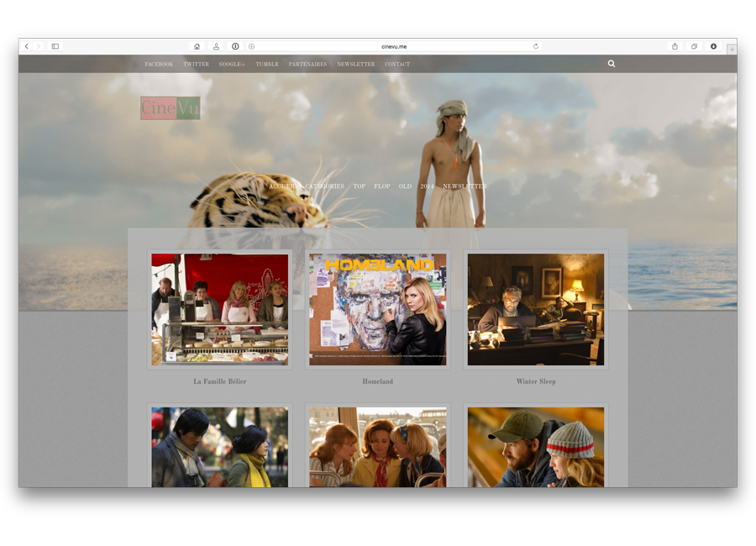Screen dimensions: 756x546
Task: Open thumbnail of man in cap with woman
Action: [536, 447]
